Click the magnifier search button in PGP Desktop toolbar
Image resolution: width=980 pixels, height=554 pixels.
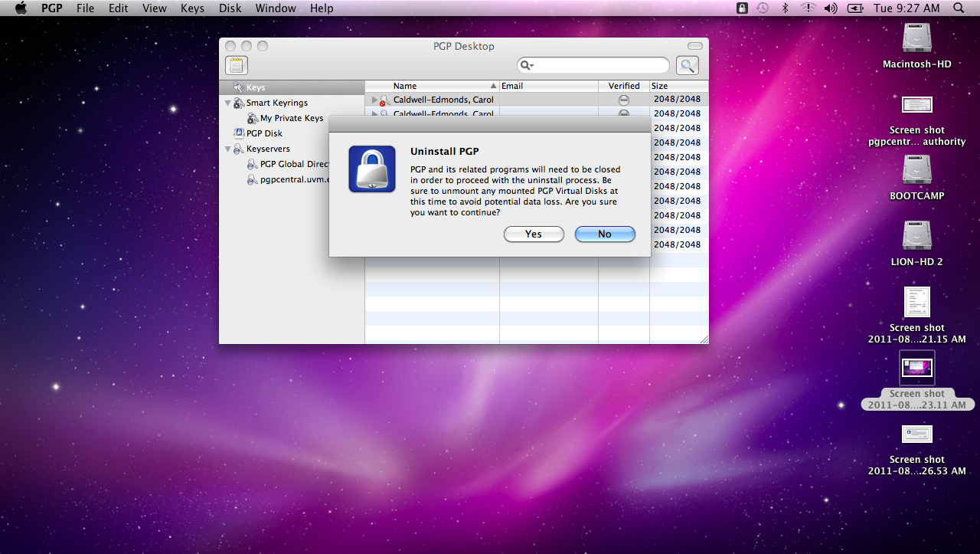point(688,66)
